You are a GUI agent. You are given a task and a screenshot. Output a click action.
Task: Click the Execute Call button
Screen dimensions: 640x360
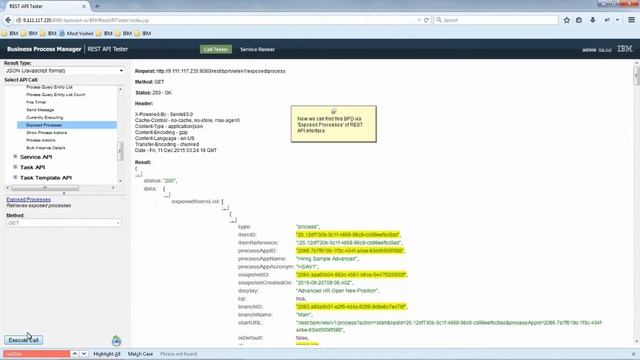pyautogui.click(x=24, y=340)
